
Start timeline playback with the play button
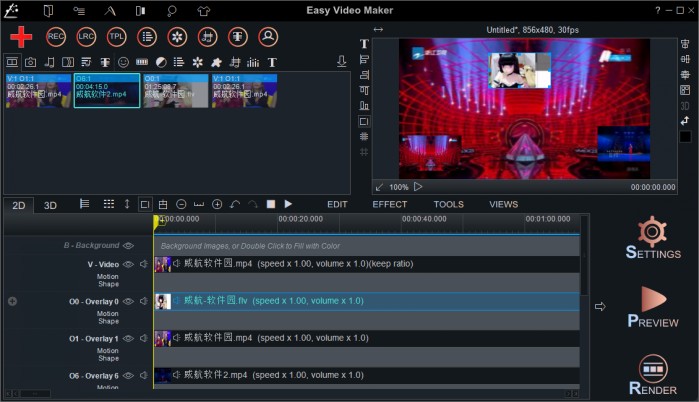pyautogui.click(x=288, y=204)
